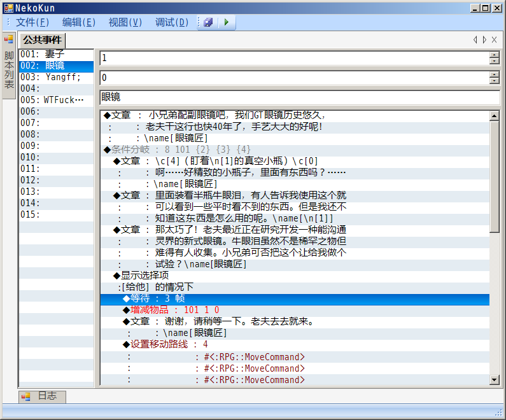Select last visible RPG::MoveCommand line

295,380
